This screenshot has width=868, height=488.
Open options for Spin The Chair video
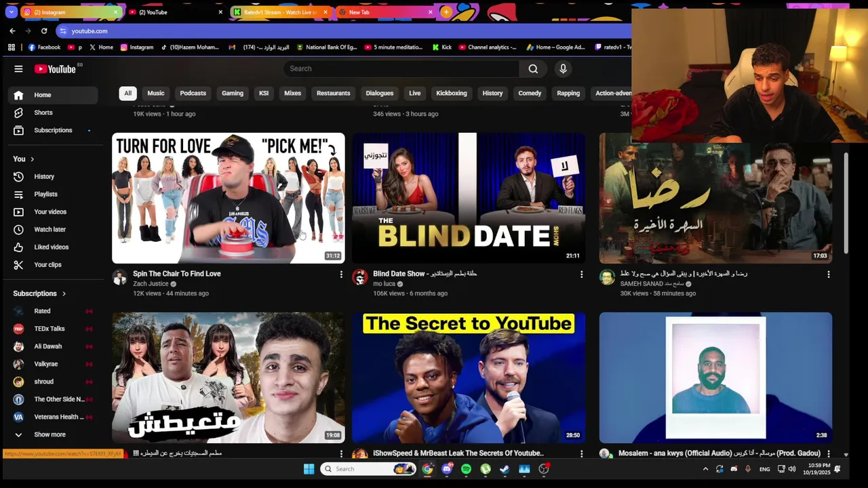tap(341, 274)
